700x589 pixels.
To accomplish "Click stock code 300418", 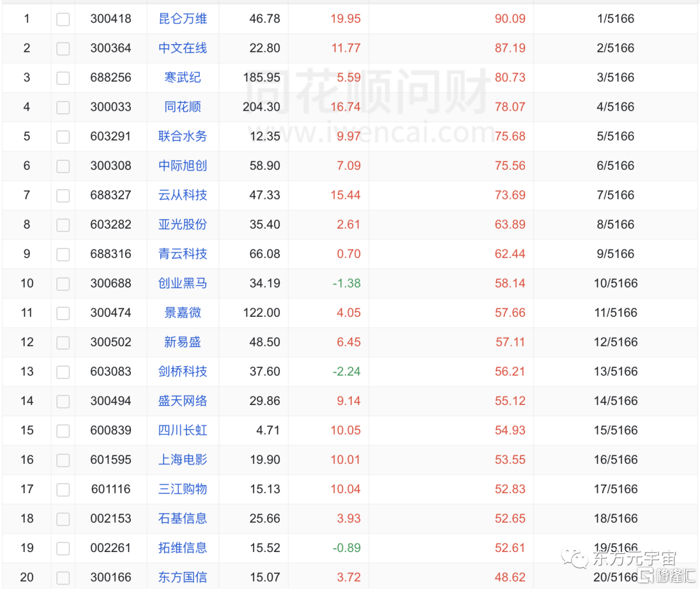I will click(x=111, y=19).
